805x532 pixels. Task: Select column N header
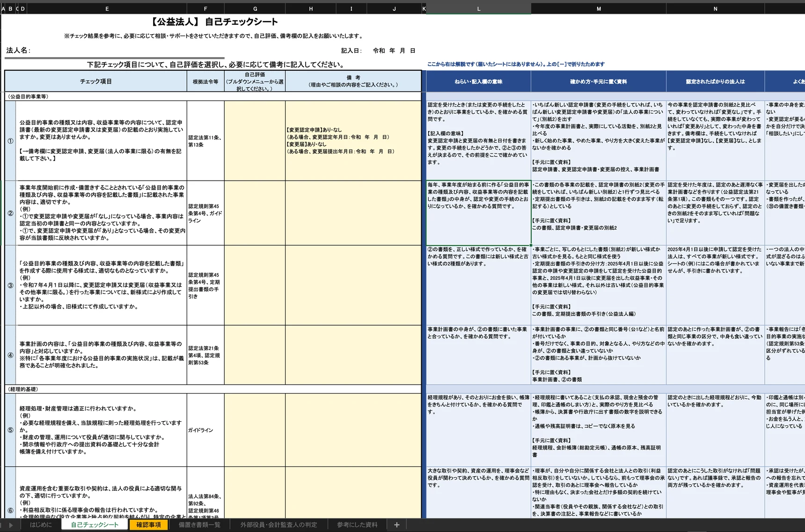[x=715, y=9]
